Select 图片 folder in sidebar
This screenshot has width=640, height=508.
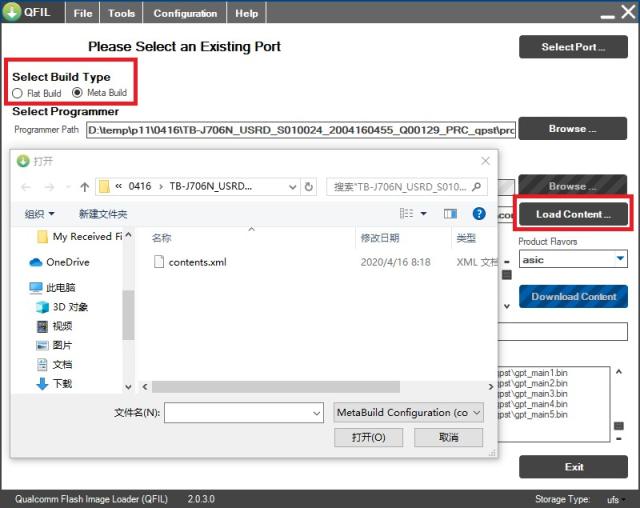(x=54, y=345)
